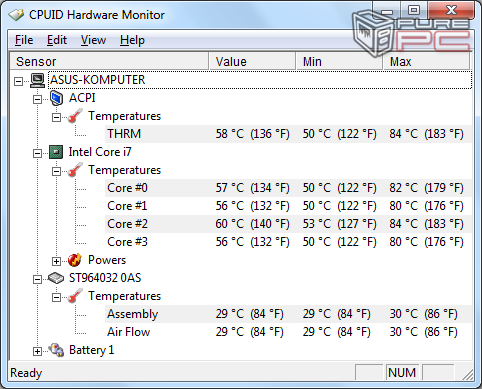This screenshot has height=389, width=482.
Task: Select the Core #2 row
Action: 288,224
